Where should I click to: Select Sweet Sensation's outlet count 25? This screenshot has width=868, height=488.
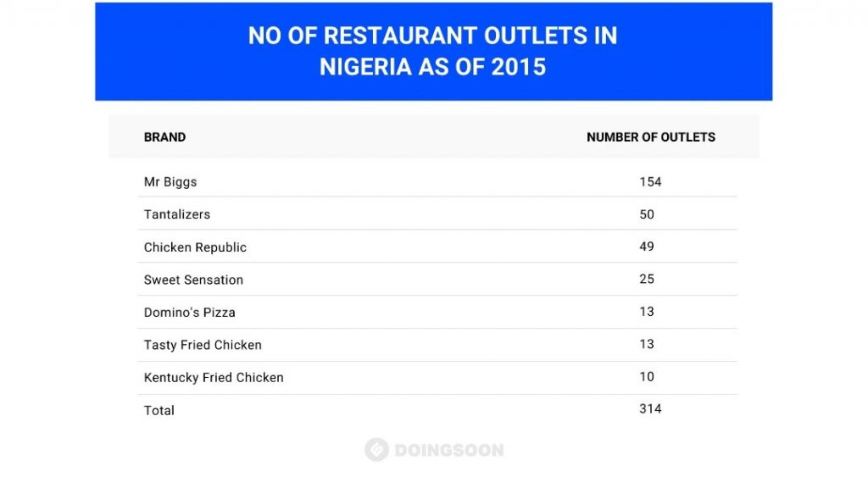(x=647, y=279)
